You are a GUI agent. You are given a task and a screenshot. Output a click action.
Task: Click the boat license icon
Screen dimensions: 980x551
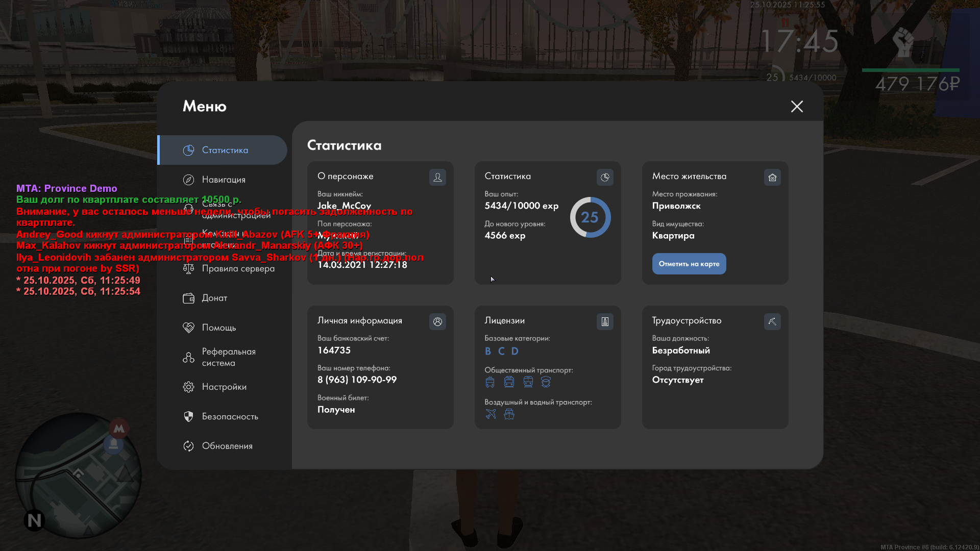(x=509, y=414)
